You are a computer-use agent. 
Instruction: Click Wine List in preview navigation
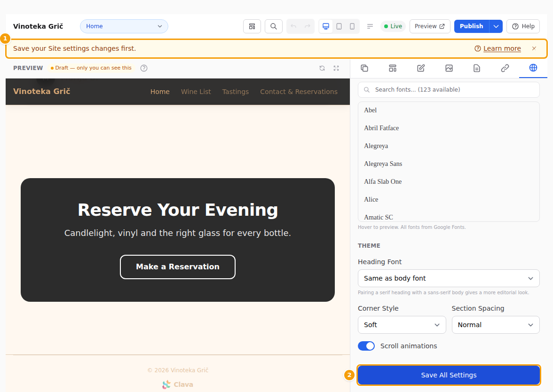click(x=196, y=92)
